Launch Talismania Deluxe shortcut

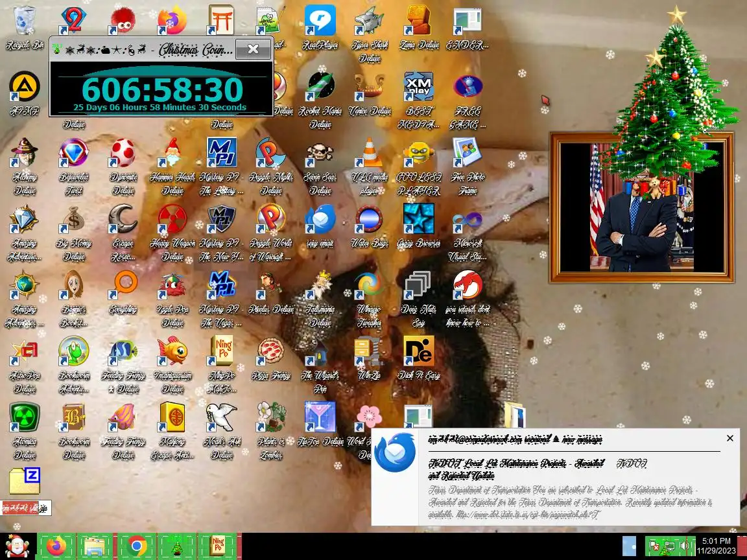coord(320,299)
